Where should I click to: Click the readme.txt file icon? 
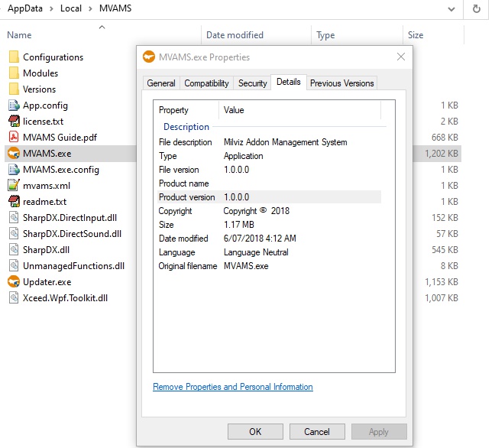pos(14,202)
